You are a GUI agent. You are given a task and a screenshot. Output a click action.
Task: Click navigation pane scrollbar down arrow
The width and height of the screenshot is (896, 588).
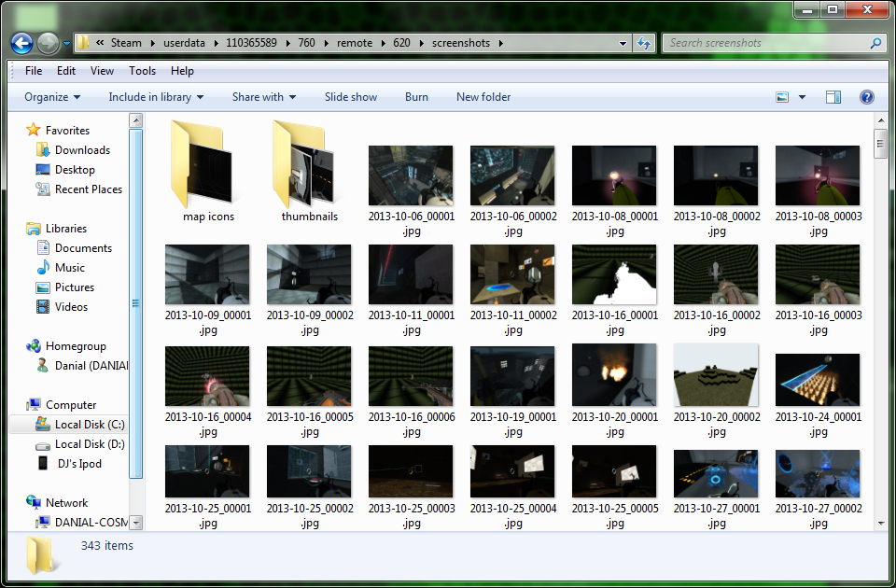(136, 523)
